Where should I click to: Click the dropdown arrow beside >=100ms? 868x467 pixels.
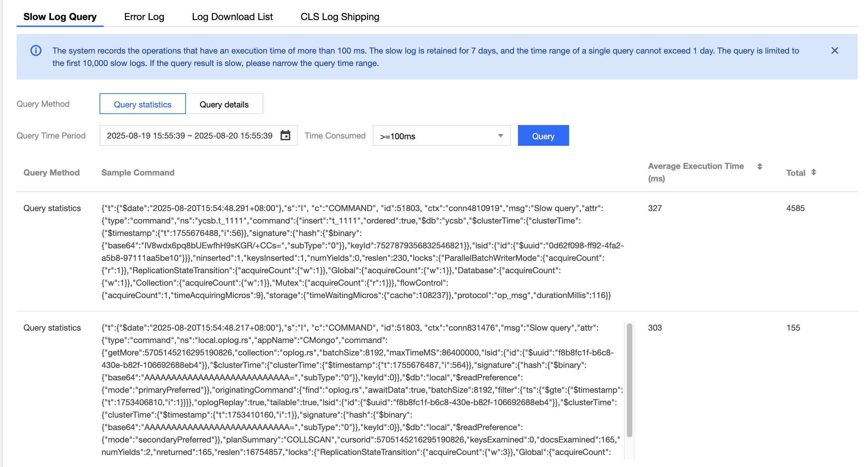500,136
